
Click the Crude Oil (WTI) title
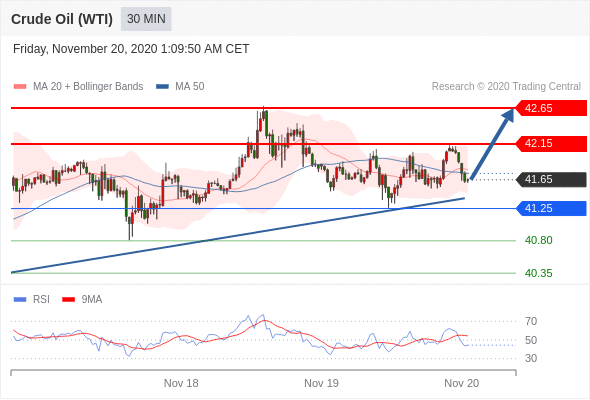pyautogui.click(x=62, y=19)
